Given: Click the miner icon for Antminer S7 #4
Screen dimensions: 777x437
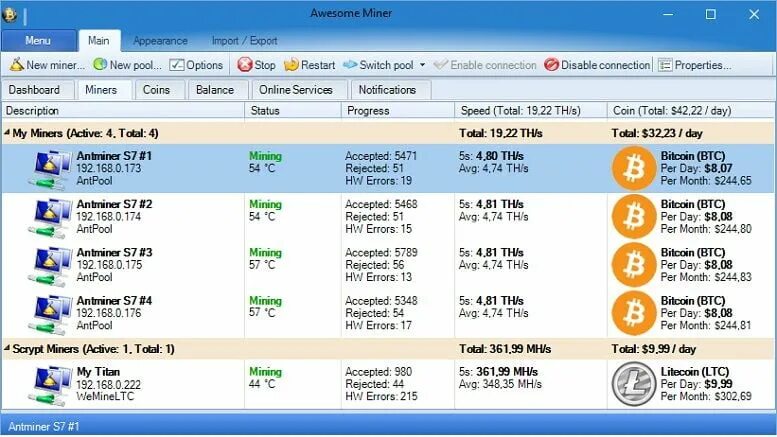Looking at the screenshot, I should [49, 314].
